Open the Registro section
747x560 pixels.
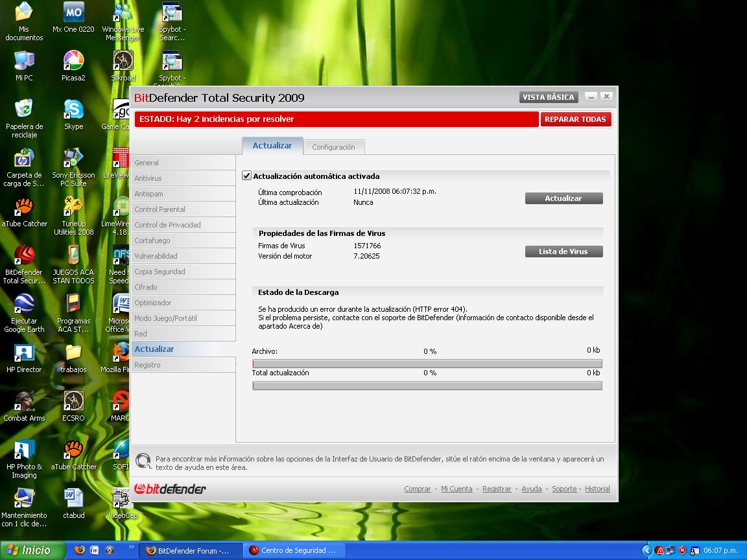pyautogui.click(x=183, y=365)
